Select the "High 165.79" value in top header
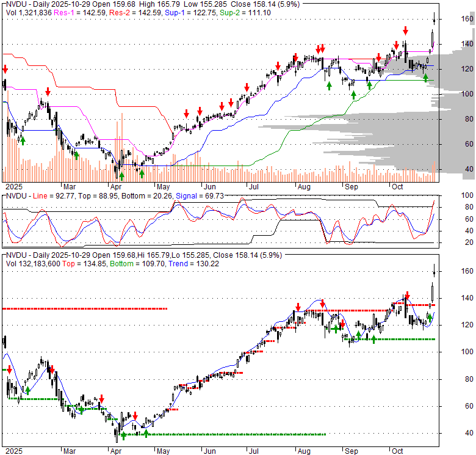 pos(159,4)
